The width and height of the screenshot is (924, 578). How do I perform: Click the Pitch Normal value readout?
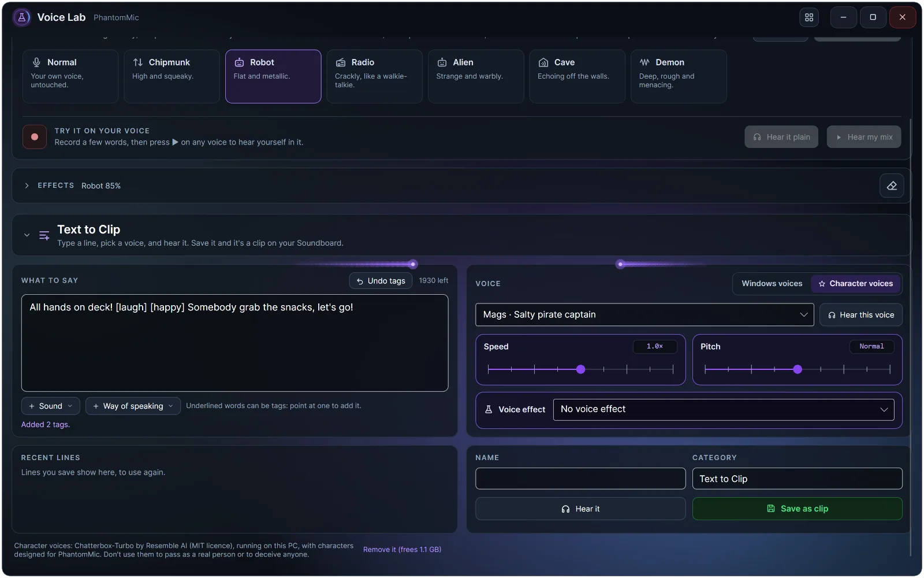click(871, 347)
